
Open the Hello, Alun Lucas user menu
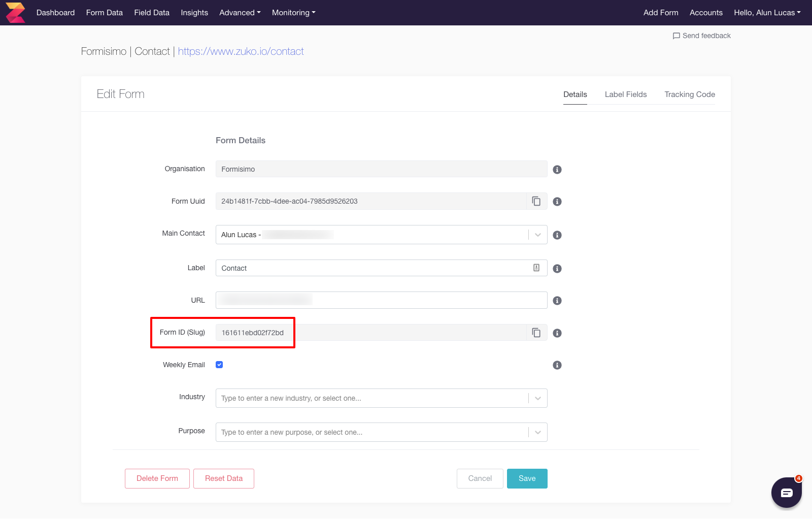pyautogui.click(x=767, y=13)
